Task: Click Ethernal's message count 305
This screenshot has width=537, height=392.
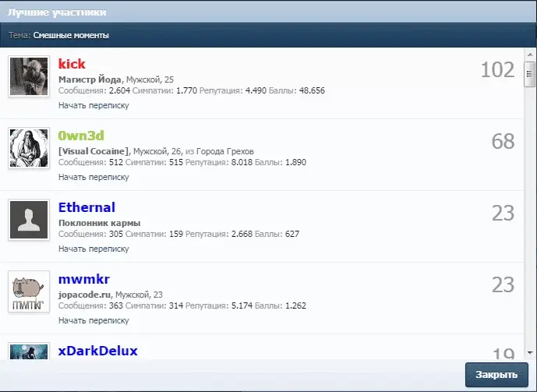Action: [x=116, y=234]
